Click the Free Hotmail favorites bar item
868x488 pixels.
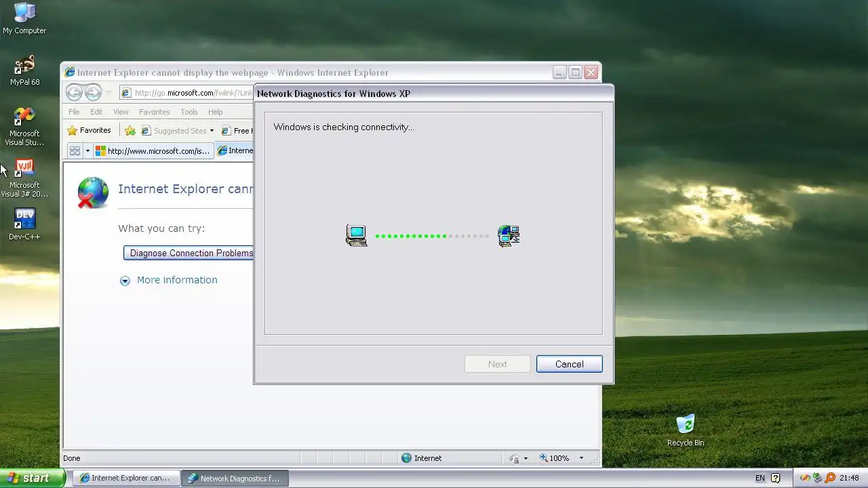[237, 131]
